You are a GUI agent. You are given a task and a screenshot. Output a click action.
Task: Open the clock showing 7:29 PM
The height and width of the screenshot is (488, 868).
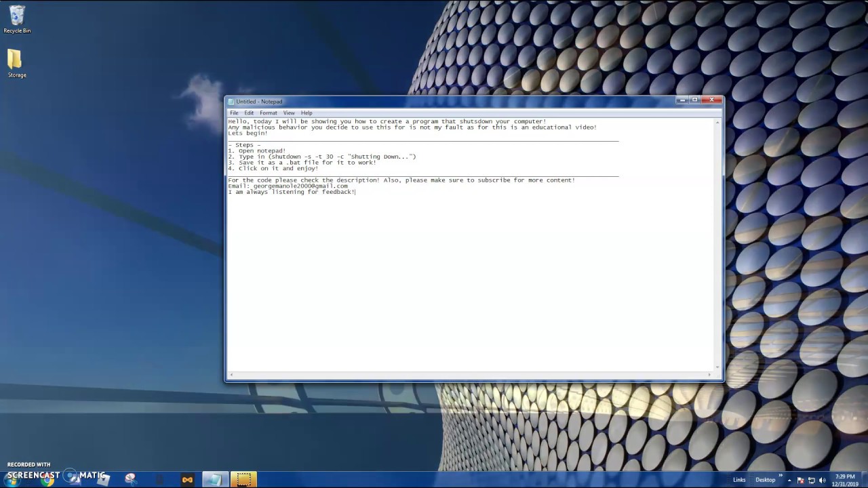(x=844, y=480)
